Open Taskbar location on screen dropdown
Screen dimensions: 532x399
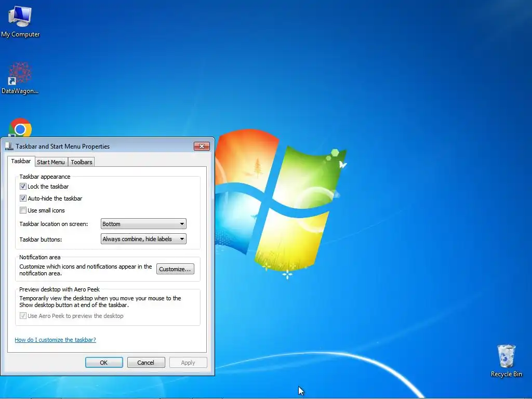[x=143, y=224]
